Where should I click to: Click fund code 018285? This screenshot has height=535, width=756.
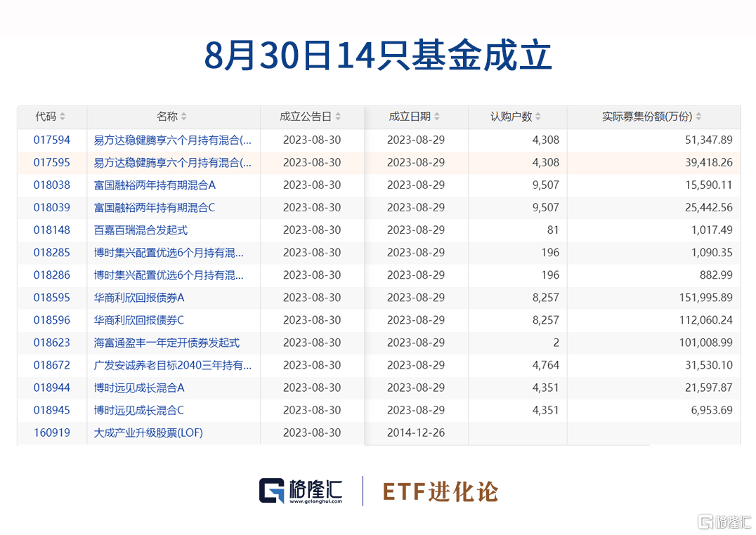coord(52,253)
